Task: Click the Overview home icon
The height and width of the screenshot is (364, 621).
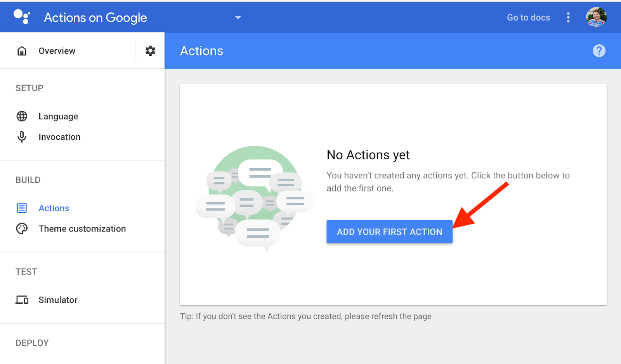Action: click(x=22, y=51)
